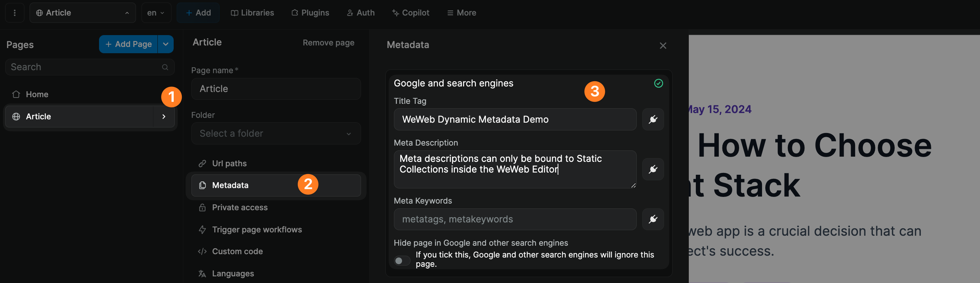Open the Auth menu
The image size is (980, 283).
361,13
